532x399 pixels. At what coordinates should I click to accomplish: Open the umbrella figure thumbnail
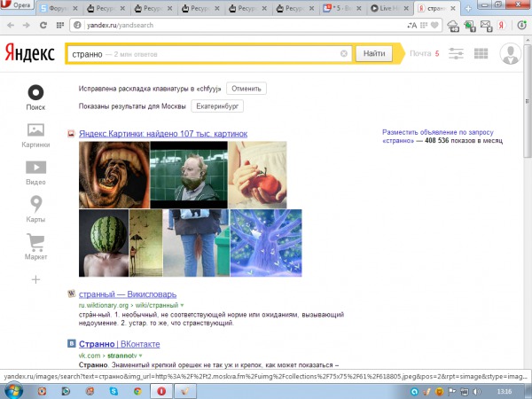point(145,243)
